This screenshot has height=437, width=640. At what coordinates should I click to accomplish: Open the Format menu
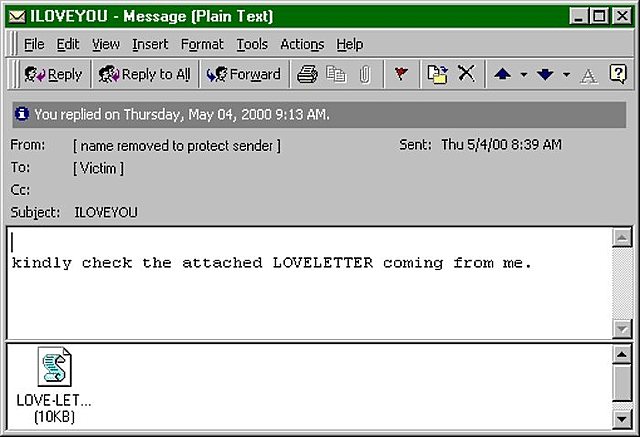coord(202,44)
